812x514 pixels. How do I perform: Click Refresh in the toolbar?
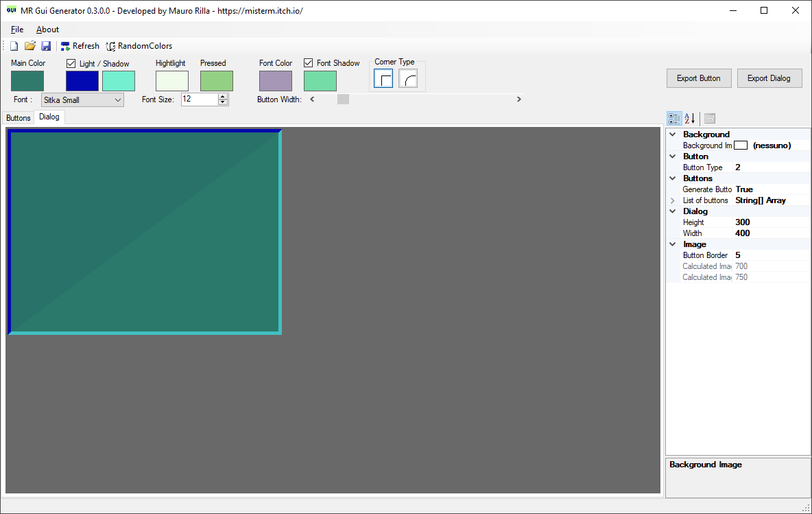[x=80, y=46]
